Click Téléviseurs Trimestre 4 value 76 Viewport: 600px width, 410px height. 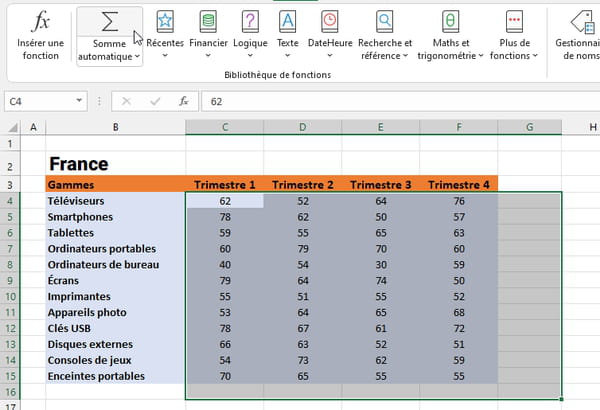pyautogui.click(x=459, y=201)
